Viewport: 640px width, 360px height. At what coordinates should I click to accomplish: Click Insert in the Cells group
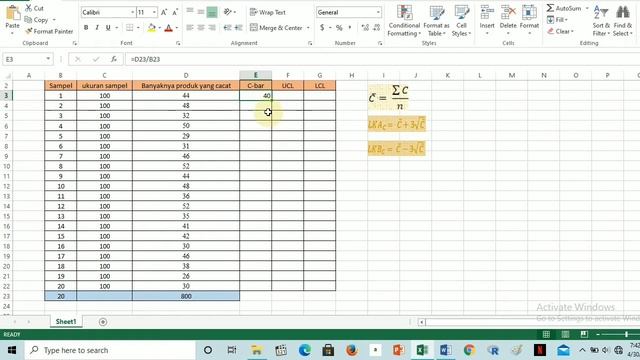487,20
